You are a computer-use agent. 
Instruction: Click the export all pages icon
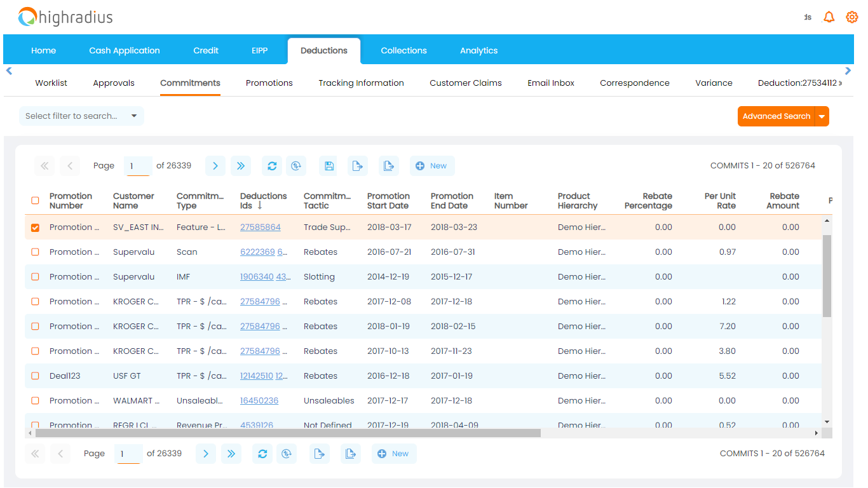388,166
